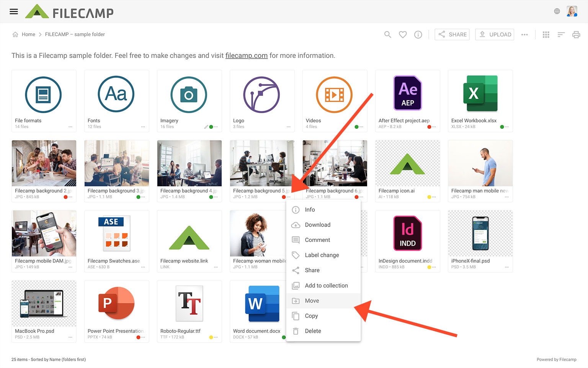The height and width of the screenshot is (368, 588).
Task: Open the Videos folder
Action: tap(334, 94)
